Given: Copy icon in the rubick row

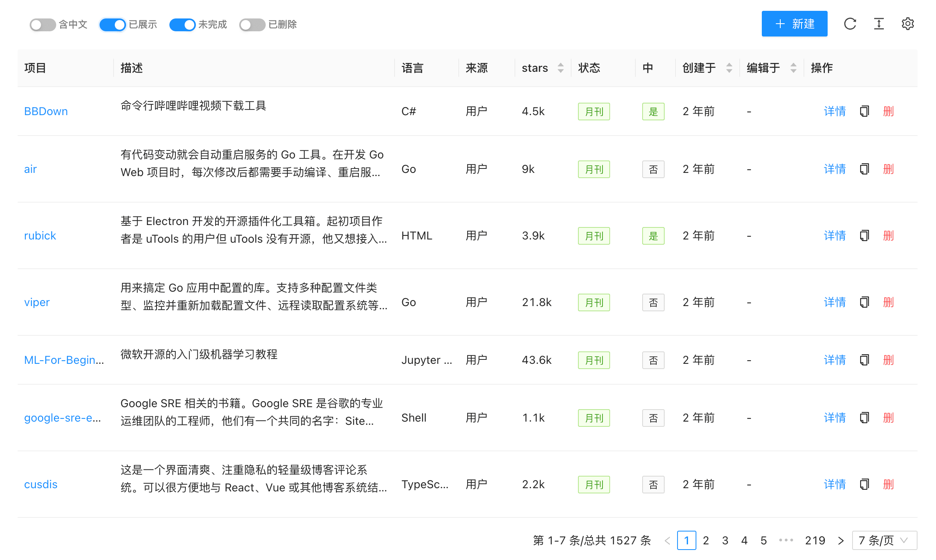Looking at the screenshot, I should 865,235.
